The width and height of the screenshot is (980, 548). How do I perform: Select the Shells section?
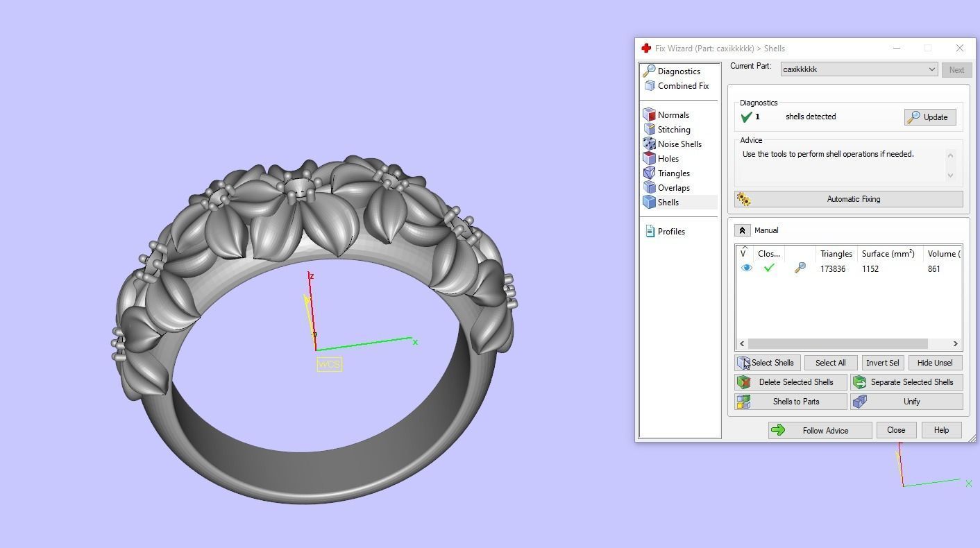coord(668,203)
